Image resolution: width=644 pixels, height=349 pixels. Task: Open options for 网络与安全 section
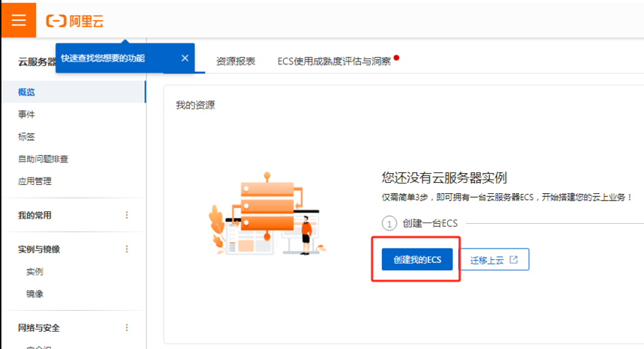127,327
